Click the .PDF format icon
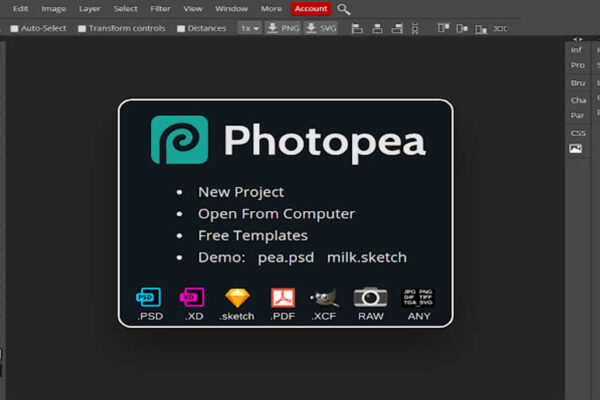600x400 pixels. coord(283,298)
